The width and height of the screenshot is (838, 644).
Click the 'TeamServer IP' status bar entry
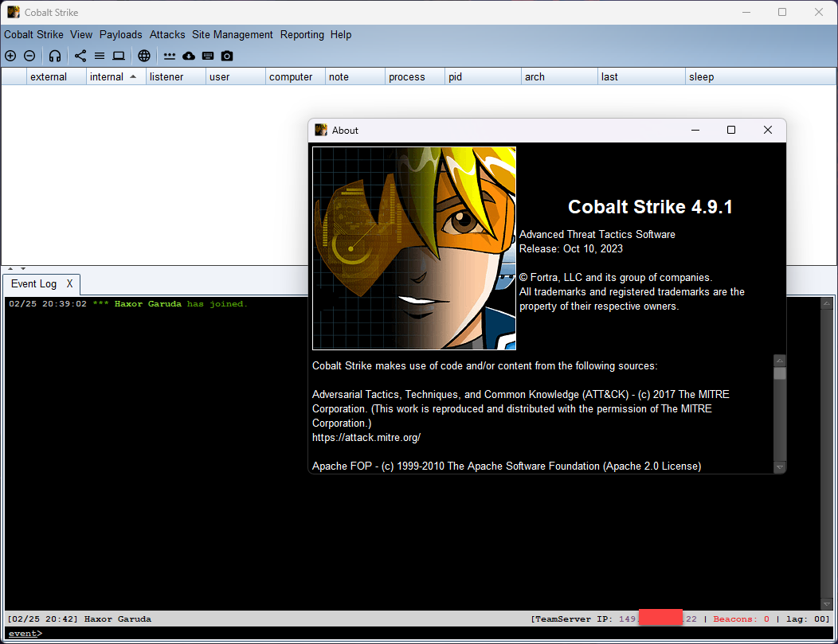613,619
